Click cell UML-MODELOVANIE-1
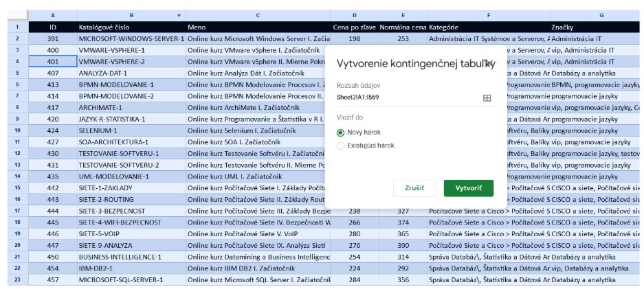The height and width of the screenshot is (289, 644). (x=131, y=176)
